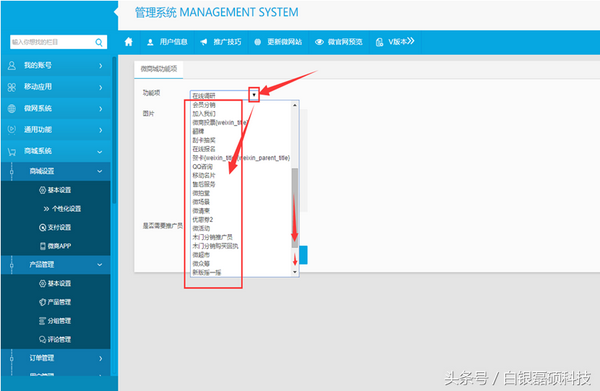Click the dropdown list scroll-up arrow
Image resolution: width=600 pixels, height=391 pixels.
[x=295, y=105]
